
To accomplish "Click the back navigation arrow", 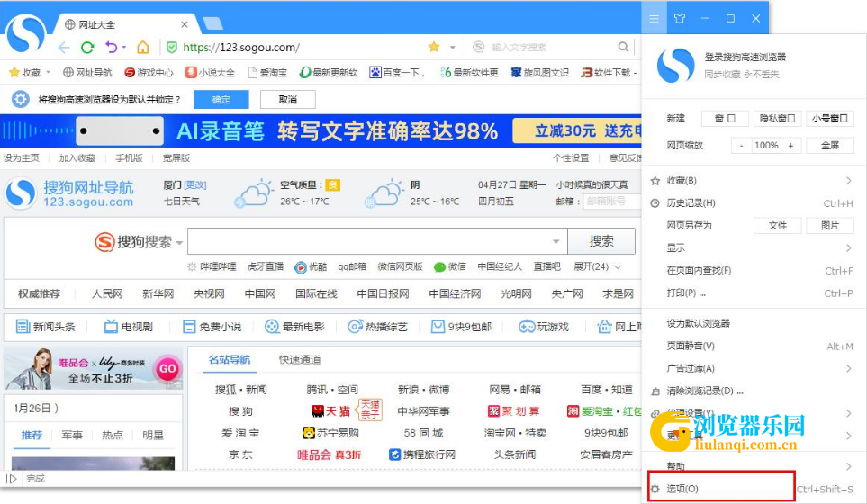I will point(64,48).
